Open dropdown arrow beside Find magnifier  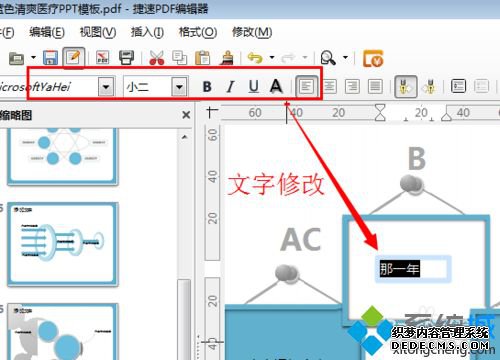345,57
